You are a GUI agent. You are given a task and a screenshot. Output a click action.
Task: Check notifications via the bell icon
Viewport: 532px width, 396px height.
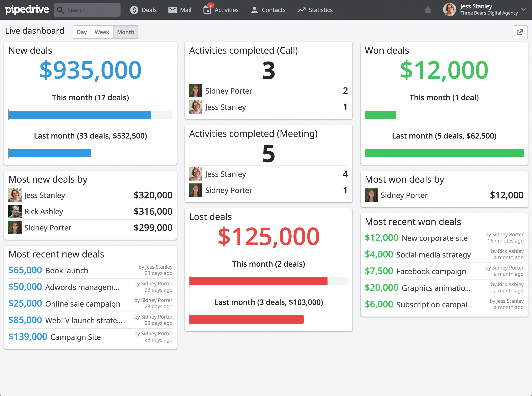[428, 10]
